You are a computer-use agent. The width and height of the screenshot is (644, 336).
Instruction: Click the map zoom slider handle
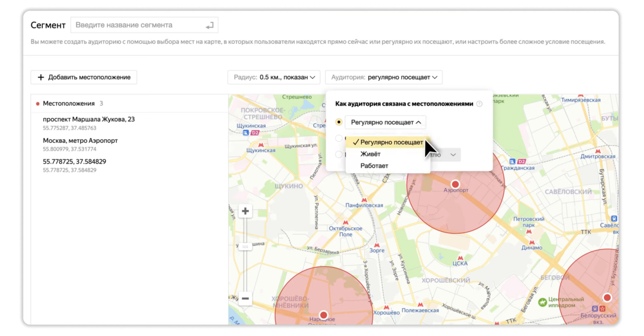(x=245, y=246)
